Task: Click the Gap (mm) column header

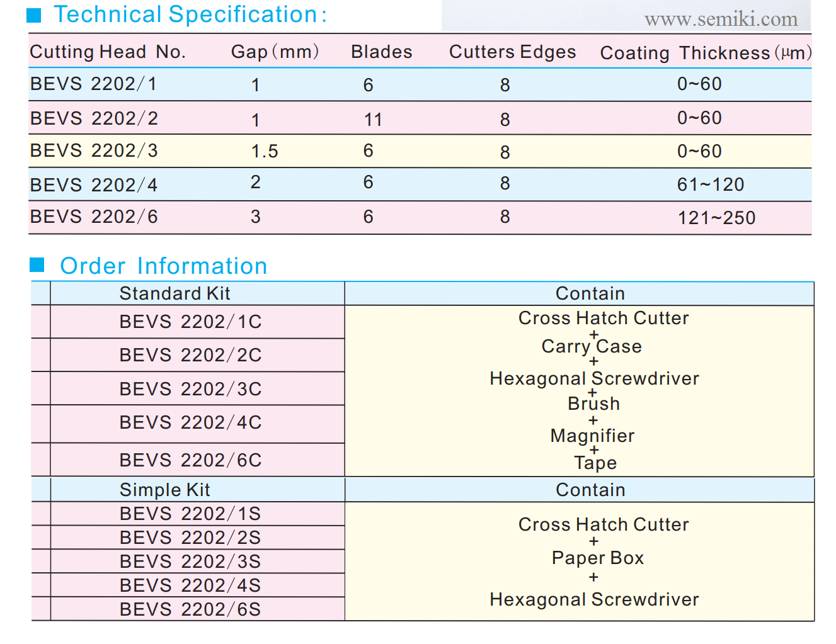Action: [x=275, y=52]
